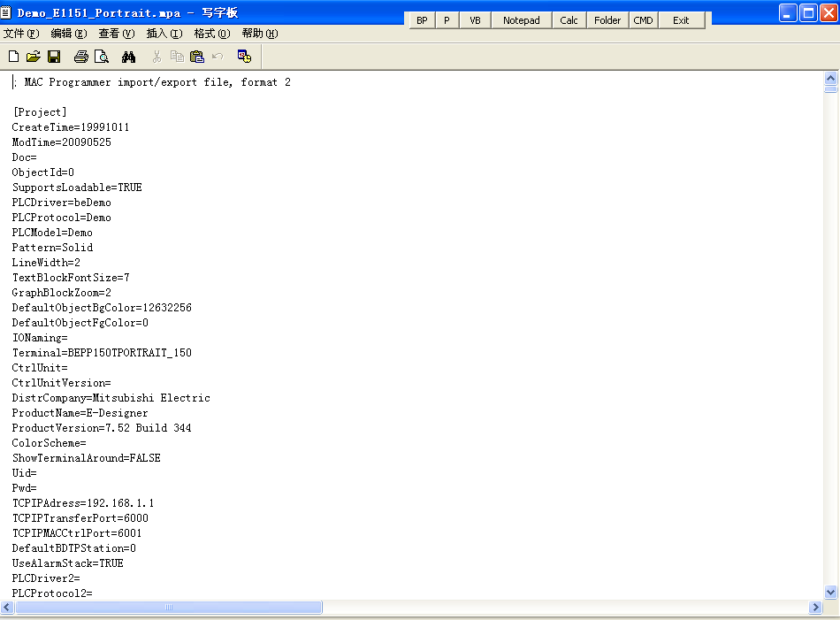Launch Calc from the floating button bar
The width and height of the screenshot is (840, 620).
pyautogui.click(x=569, y=20)
